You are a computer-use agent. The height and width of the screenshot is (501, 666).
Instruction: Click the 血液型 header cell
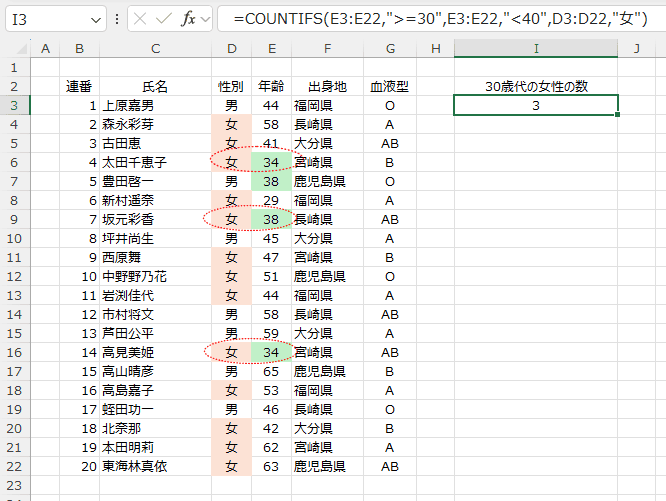(390, 87)
